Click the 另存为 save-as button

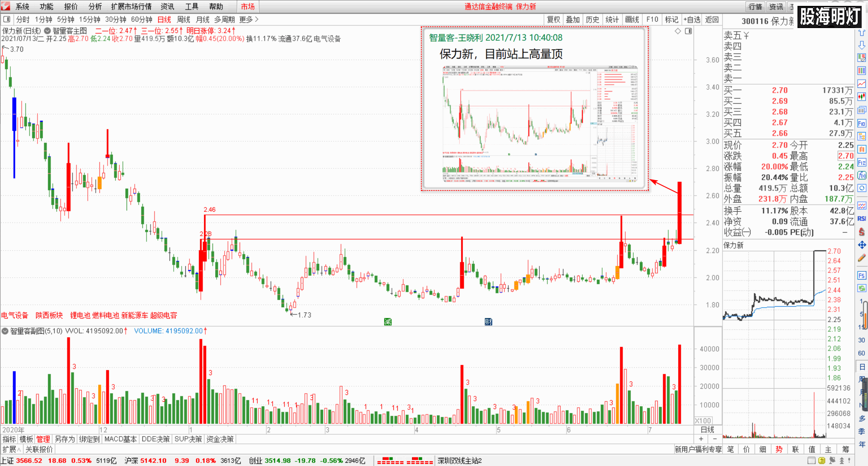(65, 439)
